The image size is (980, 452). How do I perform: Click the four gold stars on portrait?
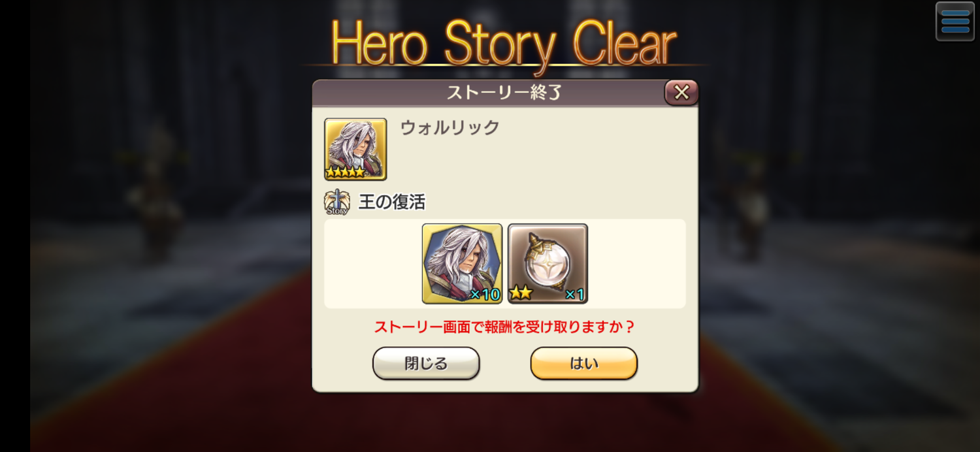coord(346,172)
